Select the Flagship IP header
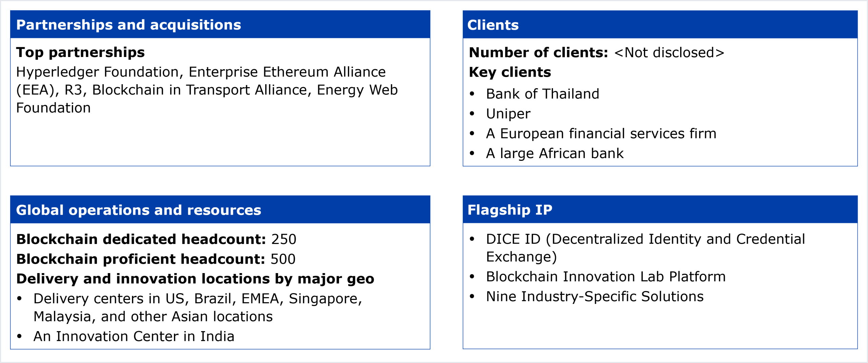 [x=510, y=210]
